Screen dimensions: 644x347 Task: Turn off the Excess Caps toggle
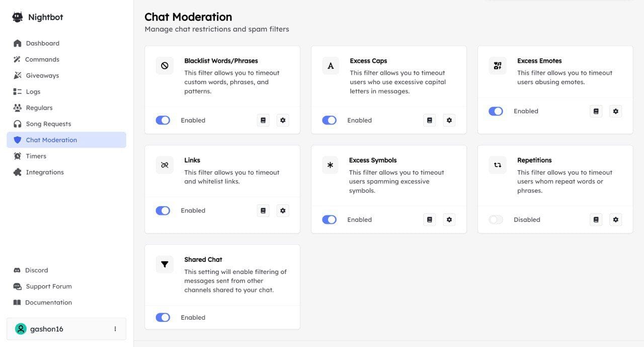(329, 120)
